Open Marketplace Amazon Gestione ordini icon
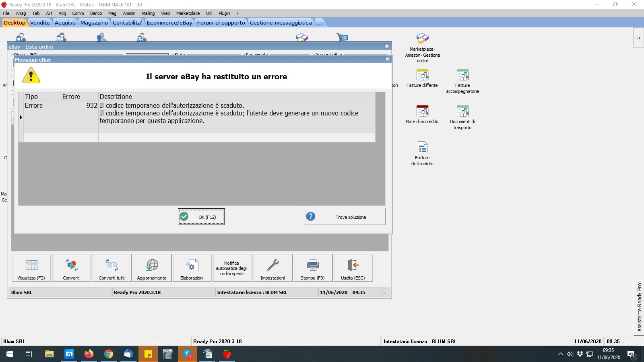The height and width of the screenshot is (362, 644). tap(422, 48)
